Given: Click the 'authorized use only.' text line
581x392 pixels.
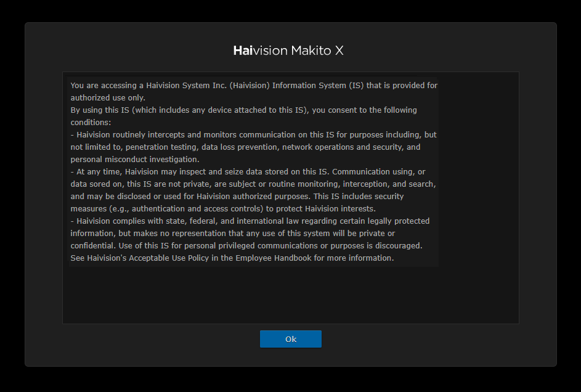Looking at the screenshot, I should point(108,97).
